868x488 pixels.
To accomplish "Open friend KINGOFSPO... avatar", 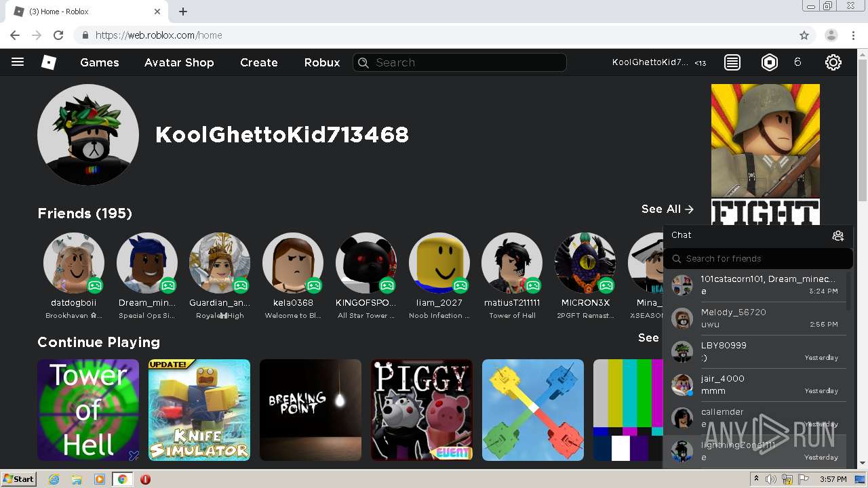I will pyautogui.click(x=366, y=264).
